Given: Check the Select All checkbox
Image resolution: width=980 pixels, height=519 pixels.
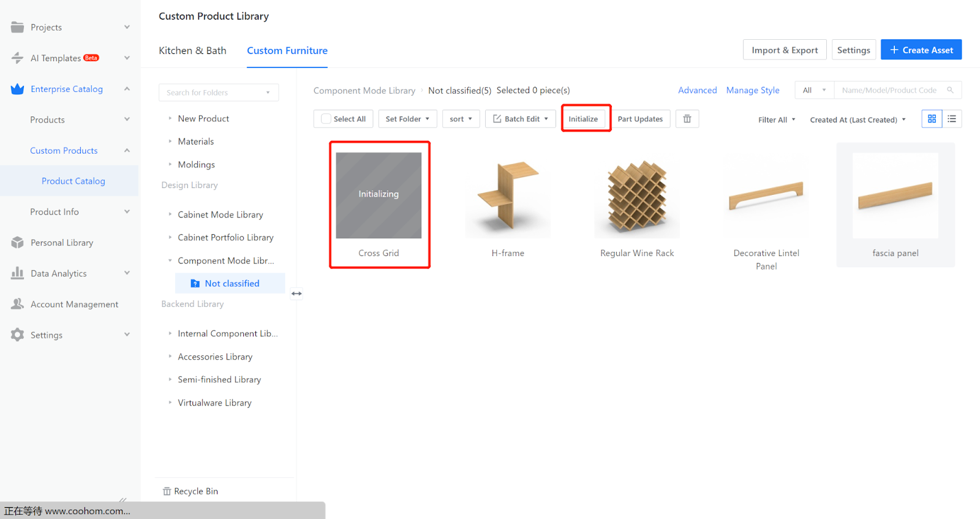Looking at the screenshot, I should tap(326, 119).
